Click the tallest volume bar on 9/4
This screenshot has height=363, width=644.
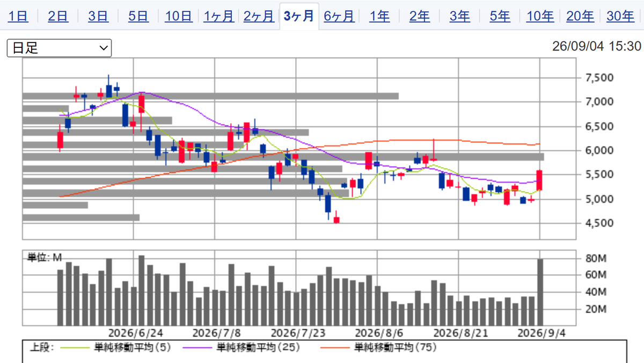point(540,292)
